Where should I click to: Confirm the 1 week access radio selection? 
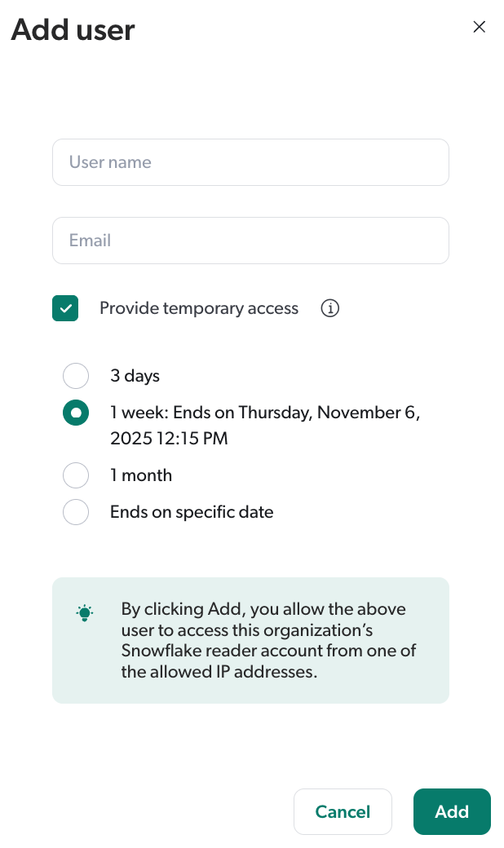click(x=76, y=413)
